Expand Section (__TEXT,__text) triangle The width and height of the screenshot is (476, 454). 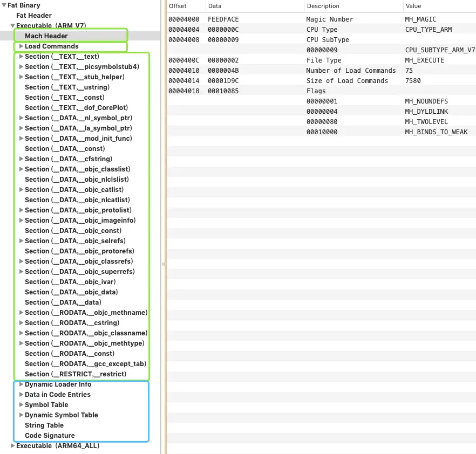[21, 57]
